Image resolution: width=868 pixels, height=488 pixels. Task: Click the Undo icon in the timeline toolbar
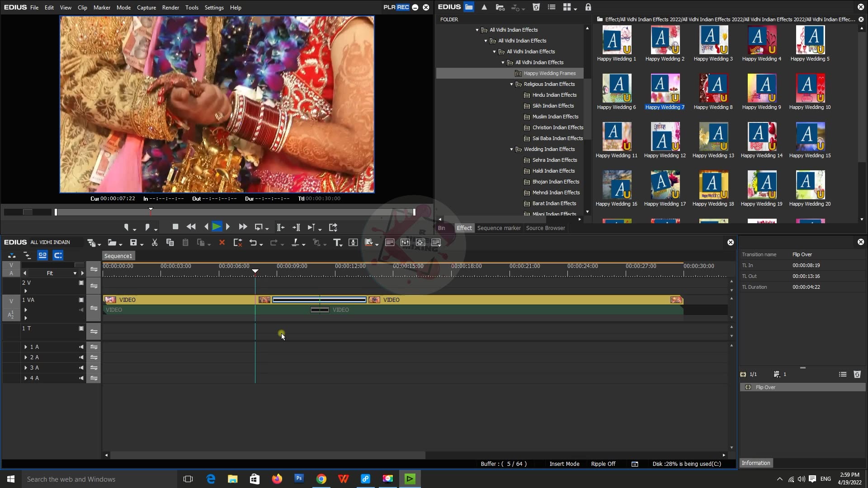click(254, 243)
